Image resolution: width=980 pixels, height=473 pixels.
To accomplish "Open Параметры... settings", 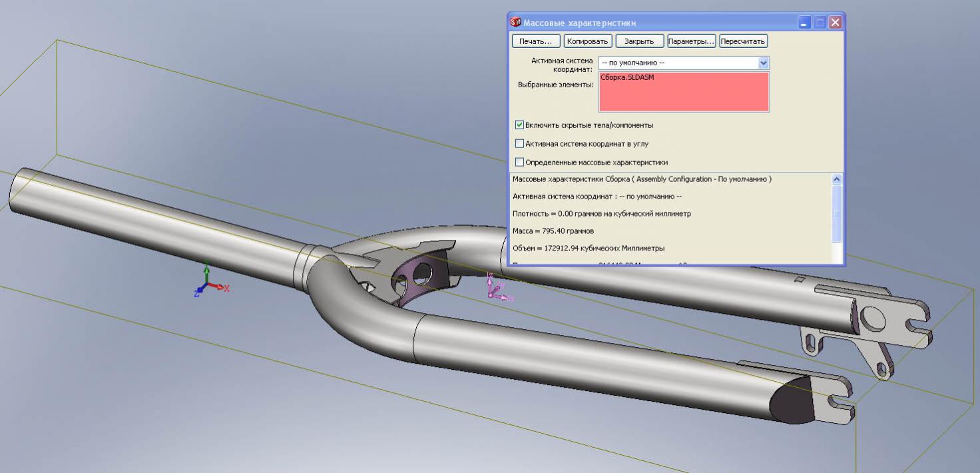I will click(x=691, y=41).
